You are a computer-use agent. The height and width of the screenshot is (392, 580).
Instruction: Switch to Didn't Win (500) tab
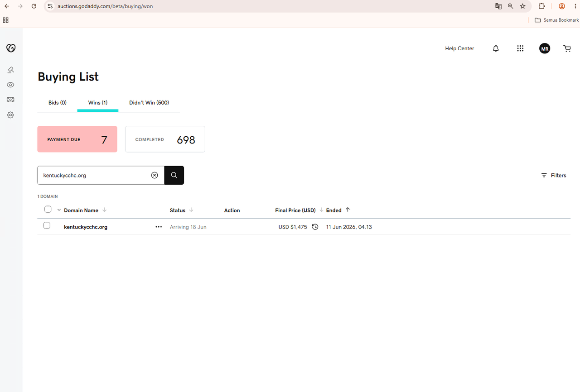tap(149, 103)
